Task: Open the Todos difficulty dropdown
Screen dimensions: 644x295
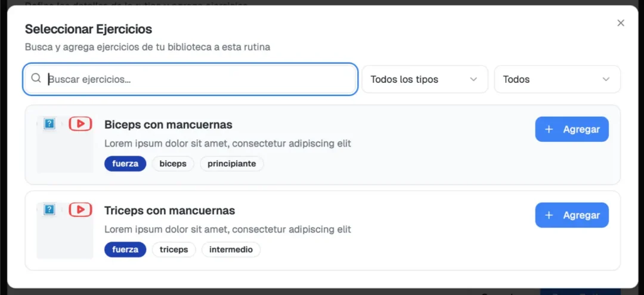Action: (558, 79)
